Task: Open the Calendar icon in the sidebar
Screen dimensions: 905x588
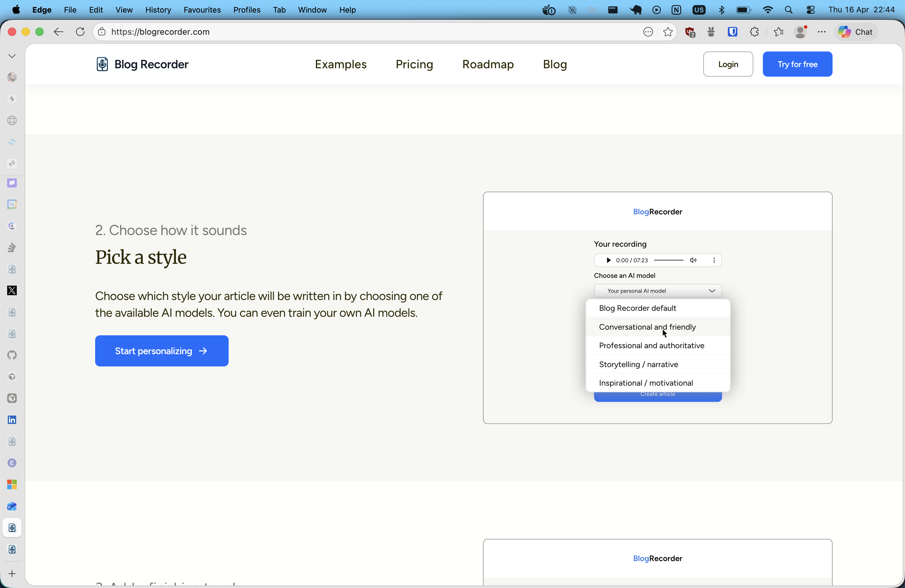Action: [x=12, y=204]
